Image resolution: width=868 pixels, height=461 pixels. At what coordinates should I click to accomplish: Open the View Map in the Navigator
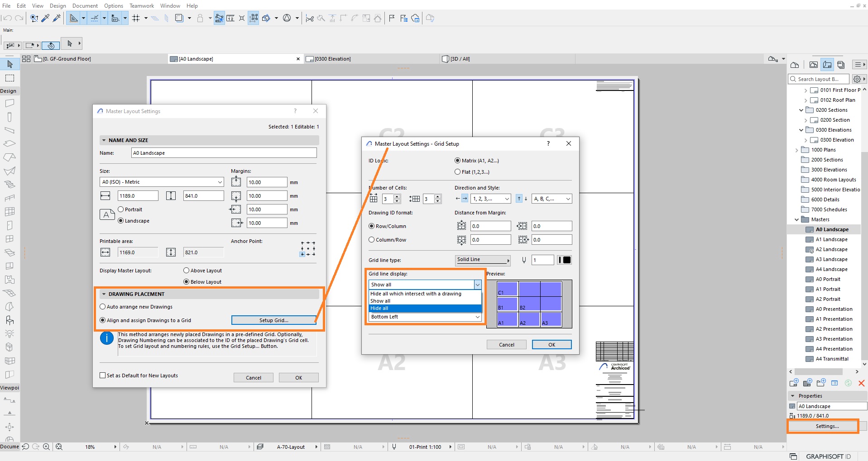tap(814, 65)
